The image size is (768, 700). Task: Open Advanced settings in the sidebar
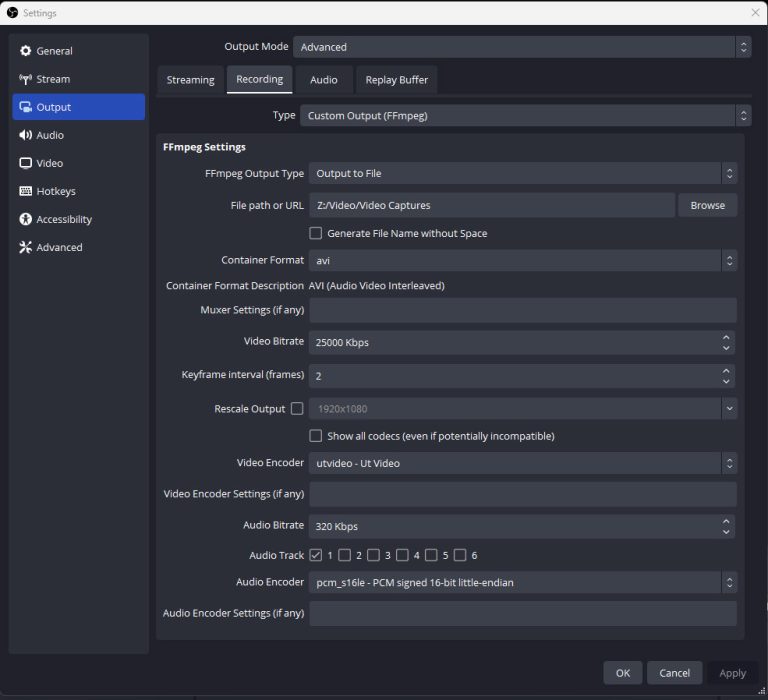point(59,247)
